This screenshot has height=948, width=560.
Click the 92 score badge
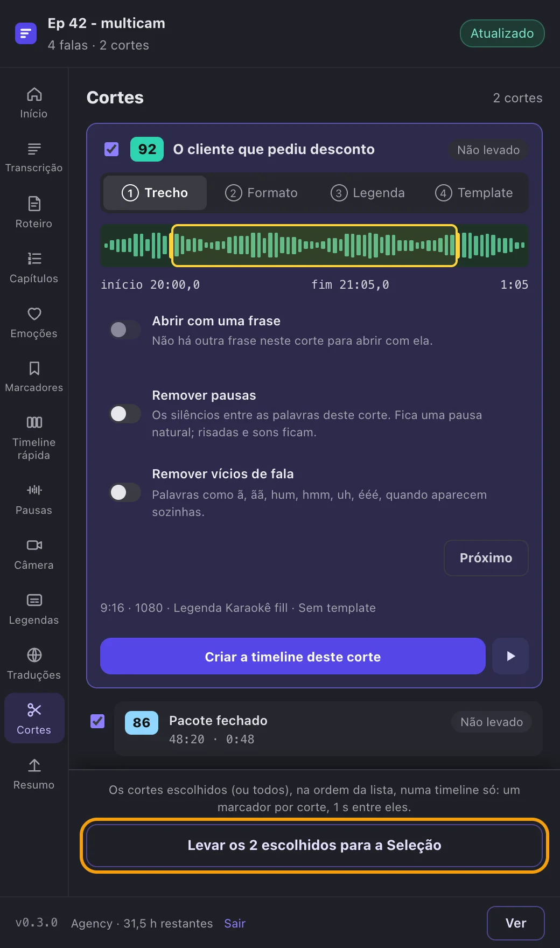point(147,149)
